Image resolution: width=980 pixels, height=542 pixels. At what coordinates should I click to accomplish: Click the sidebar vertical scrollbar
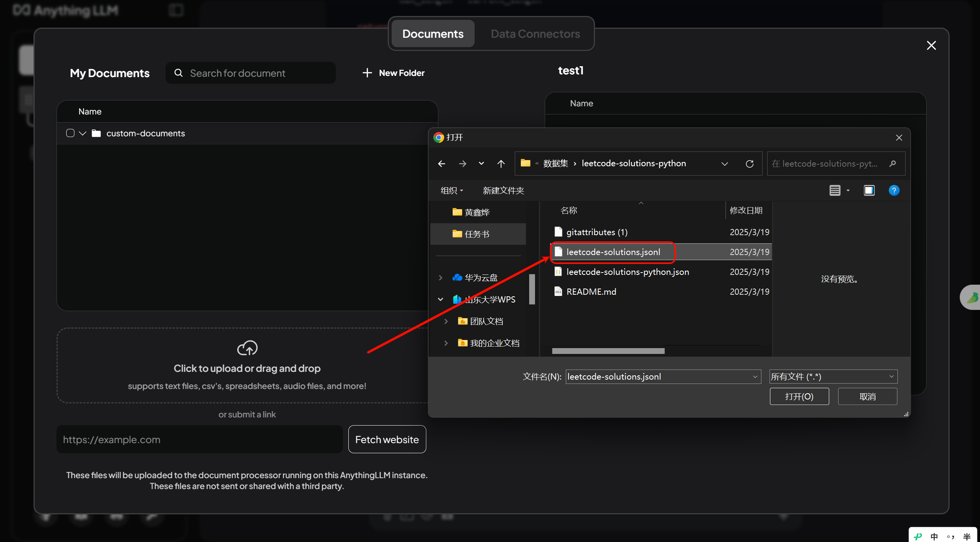pyautogui.click(x=532, y=289)
